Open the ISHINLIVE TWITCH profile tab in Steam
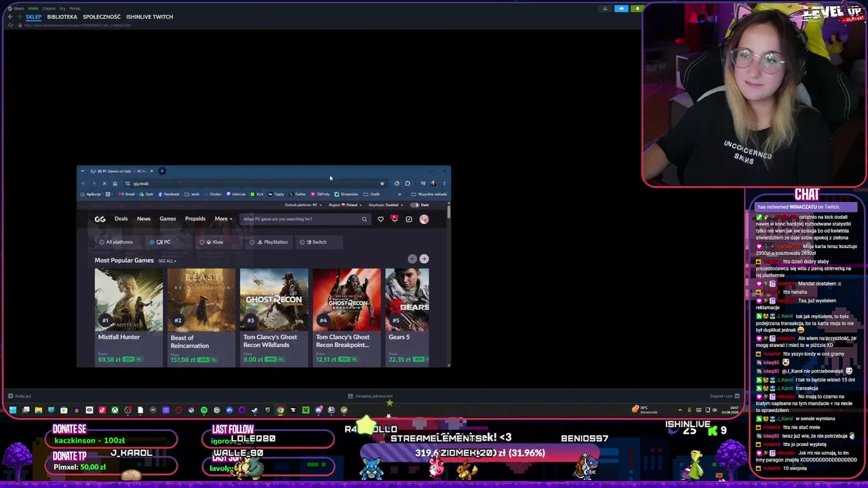The image size is (868, 488). point(149,17)
